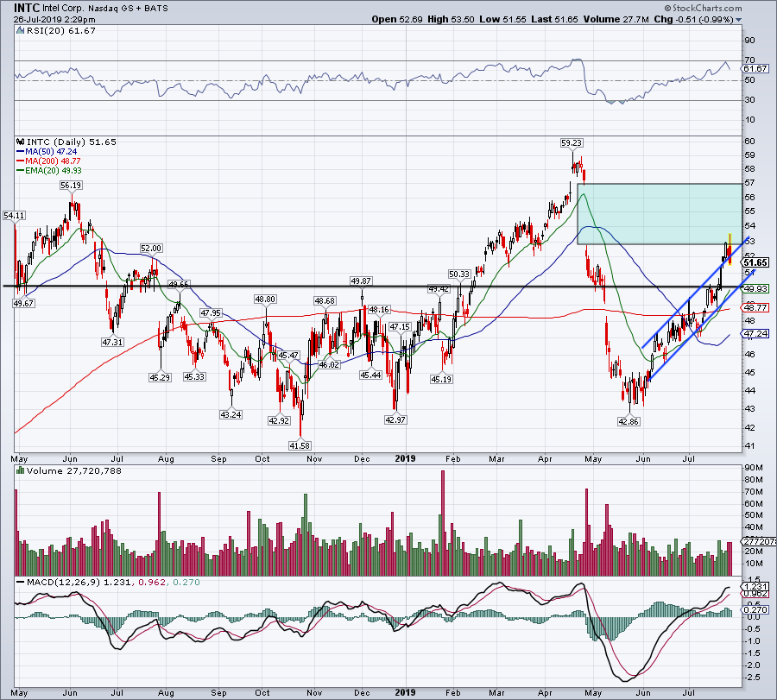Click the 43.24 low label
This screenshot has width=777, height=700.
[231, 414]
